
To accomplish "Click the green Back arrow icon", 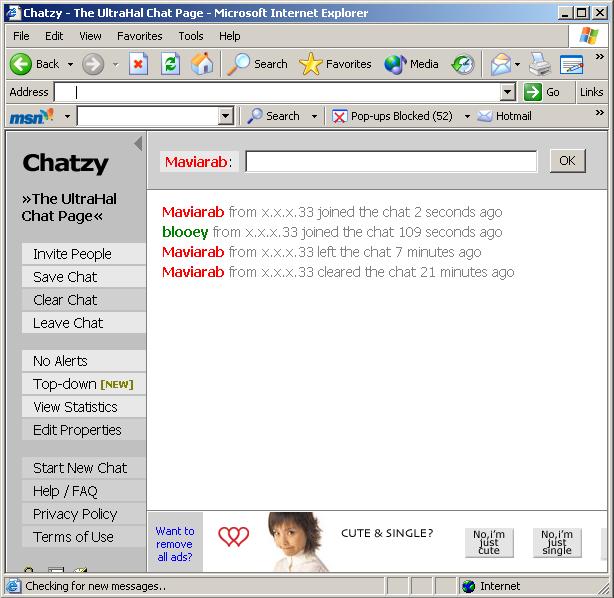I will [20, 64].
